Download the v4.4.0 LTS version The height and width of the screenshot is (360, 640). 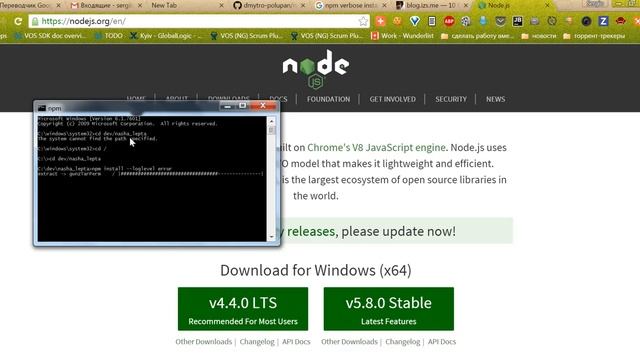click(243, 309)
